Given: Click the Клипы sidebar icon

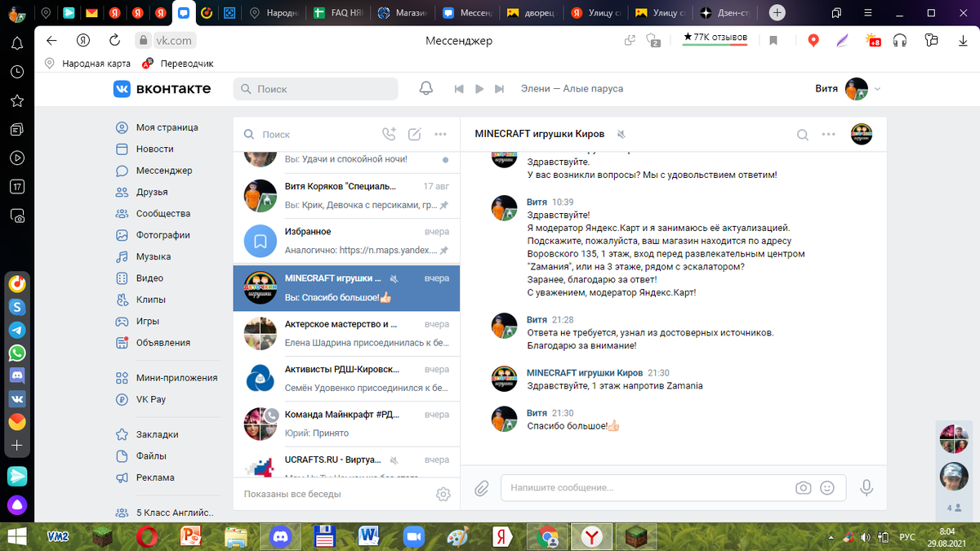Looking at the screenshot, I should (x=122, y=300).
